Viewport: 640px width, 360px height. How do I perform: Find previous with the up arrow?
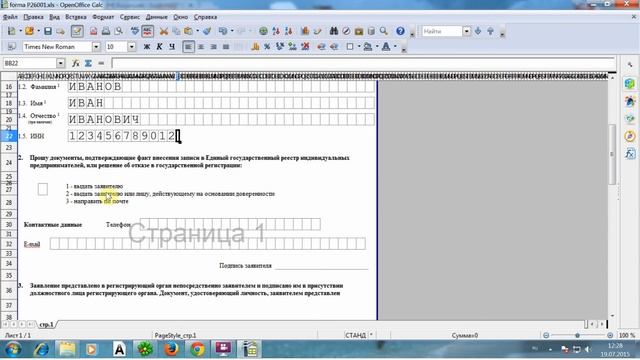[490, 31]
